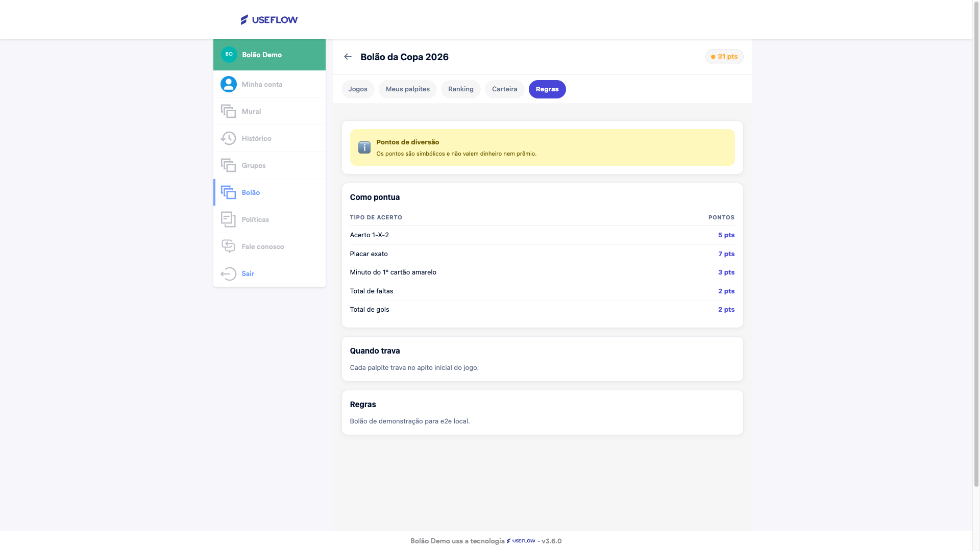
Task: Open Grupos menu item
Action: [x=269, y=165]
